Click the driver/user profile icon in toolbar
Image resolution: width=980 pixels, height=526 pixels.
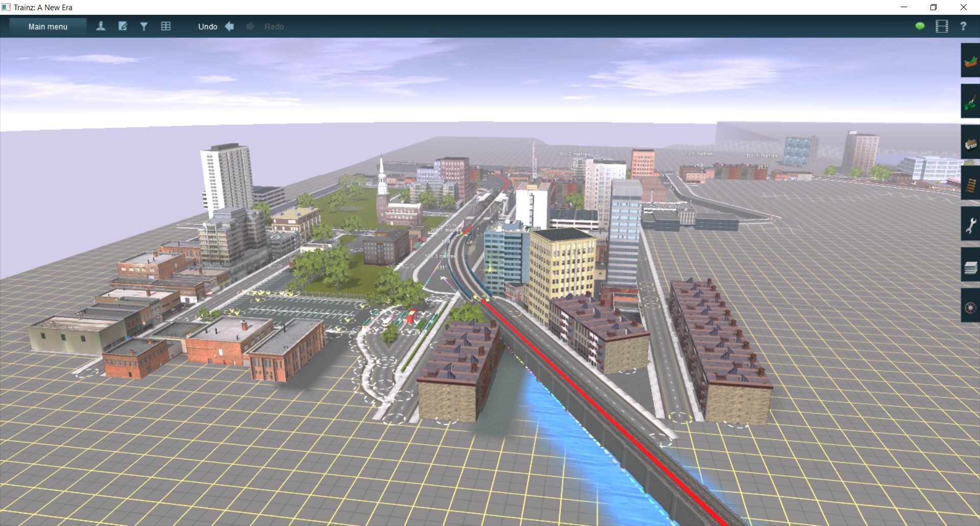point(101,26)
